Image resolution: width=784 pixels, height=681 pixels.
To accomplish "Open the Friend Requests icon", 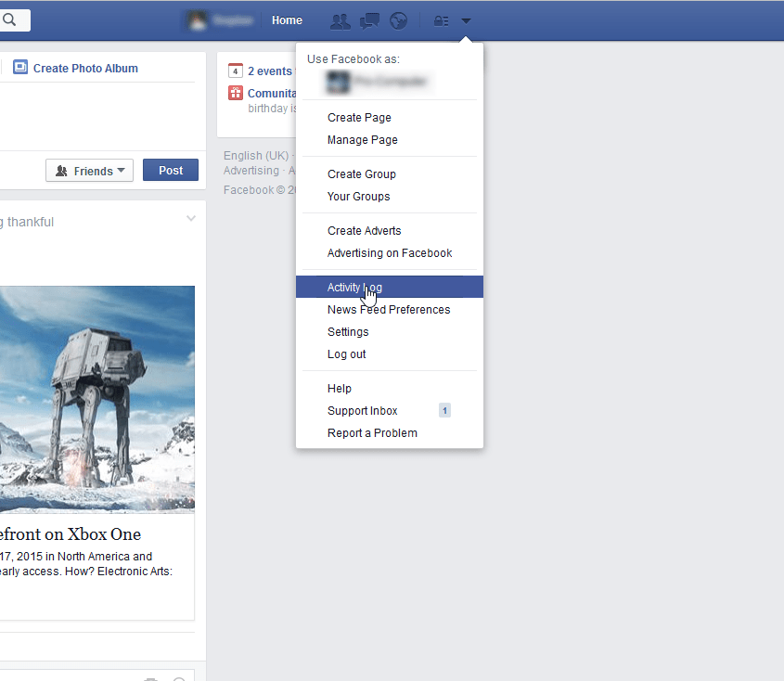I will [341, 21].
